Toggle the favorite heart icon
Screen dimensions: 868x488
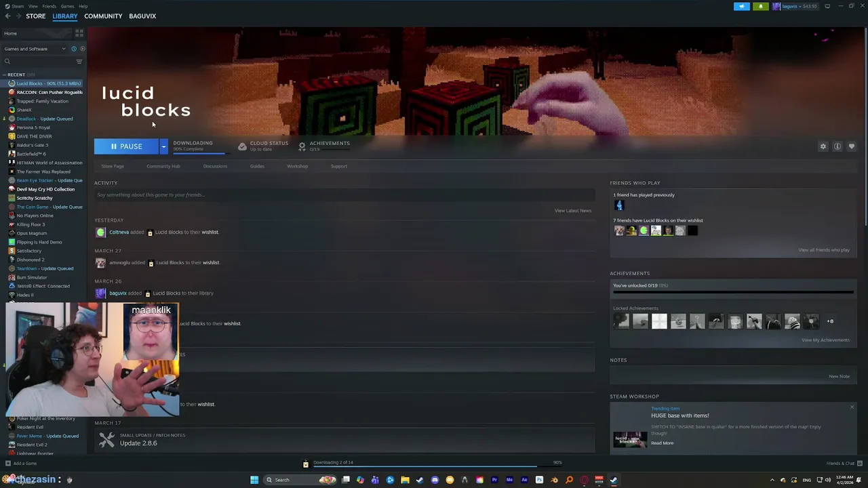coord(852,146)
